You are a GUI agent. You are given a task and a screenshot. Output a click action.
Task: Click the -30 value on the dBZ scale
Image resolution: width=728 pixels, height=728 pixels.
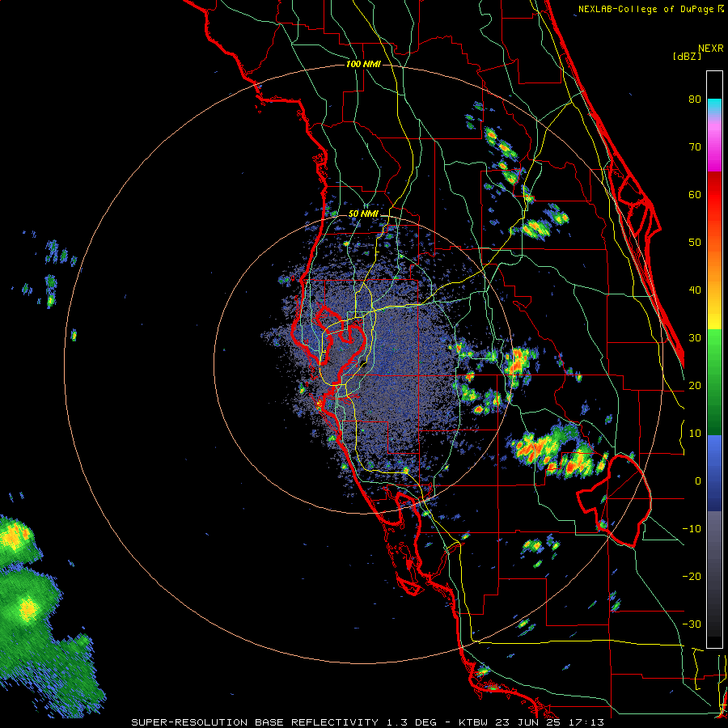tap(692, 624)
